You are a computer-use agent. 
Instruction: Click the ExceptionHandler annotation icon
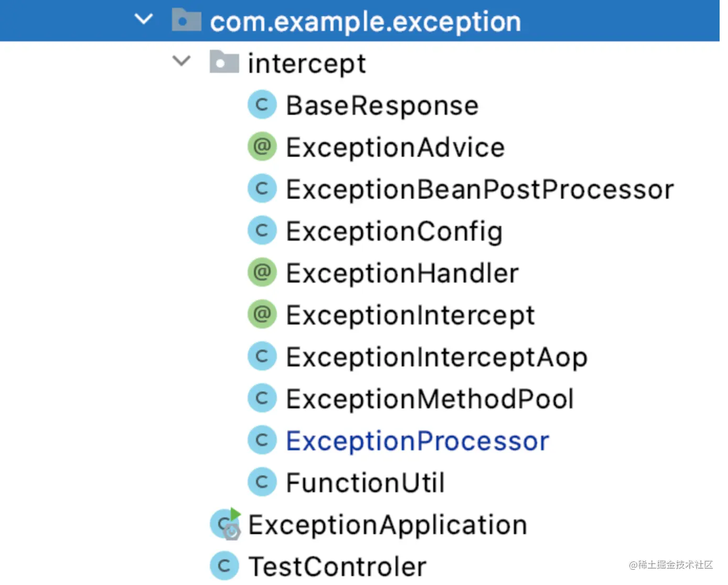point(262,272)
